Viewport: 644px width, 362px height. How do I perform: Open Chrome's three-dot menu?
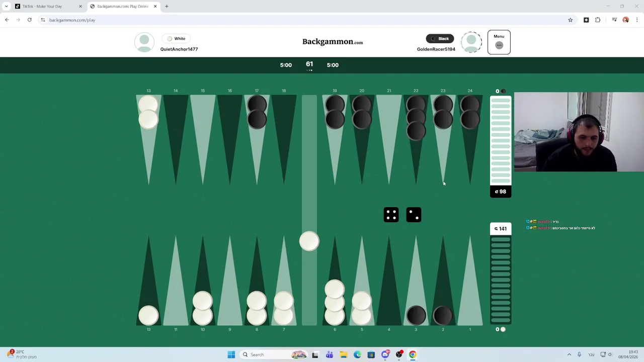coord(637,20)
